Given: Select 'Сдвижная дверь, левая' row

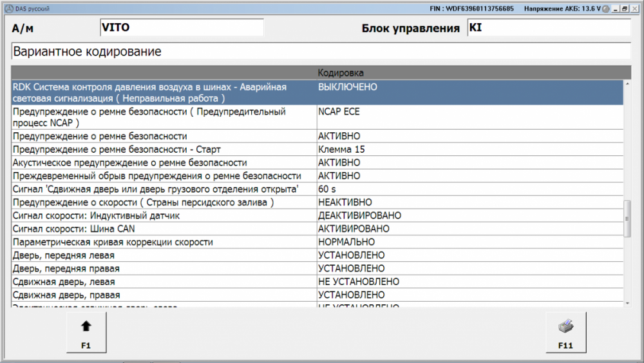Looking at the screenshot, I should tap(317, 282).
